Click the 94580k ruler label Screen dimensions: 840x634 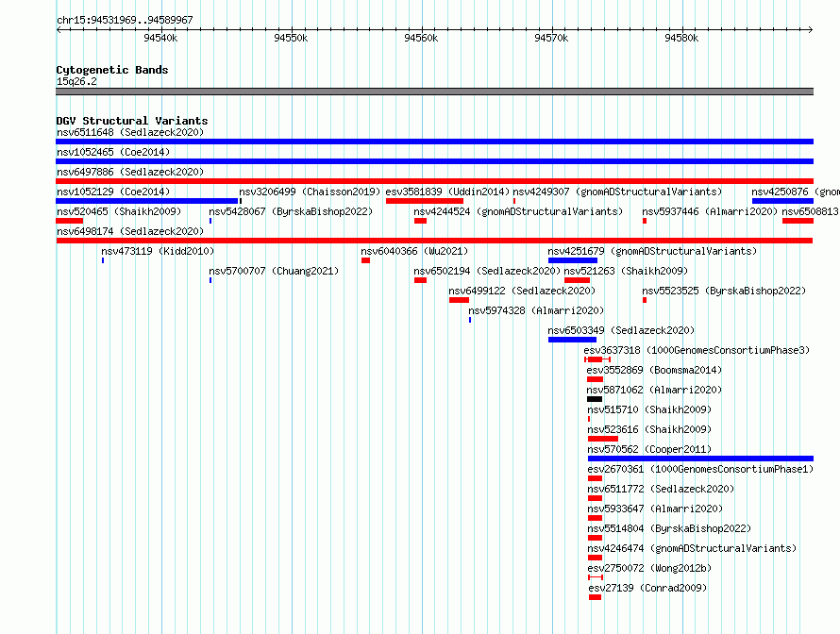coord(681,38)
